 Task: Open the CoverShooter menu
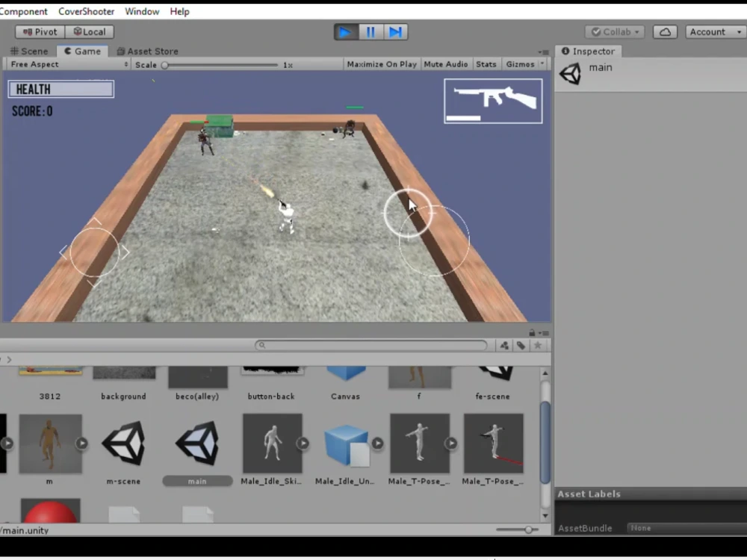click(x=86, y=11)
